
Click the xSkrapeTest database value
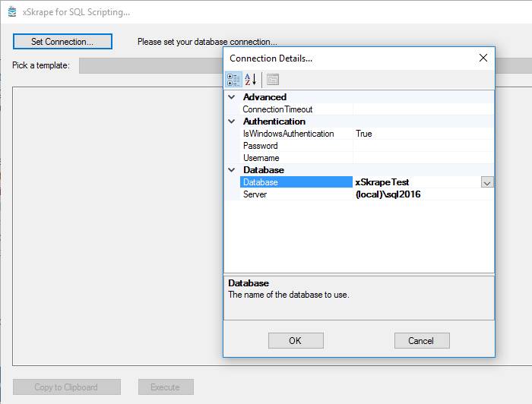click(382, 182)
